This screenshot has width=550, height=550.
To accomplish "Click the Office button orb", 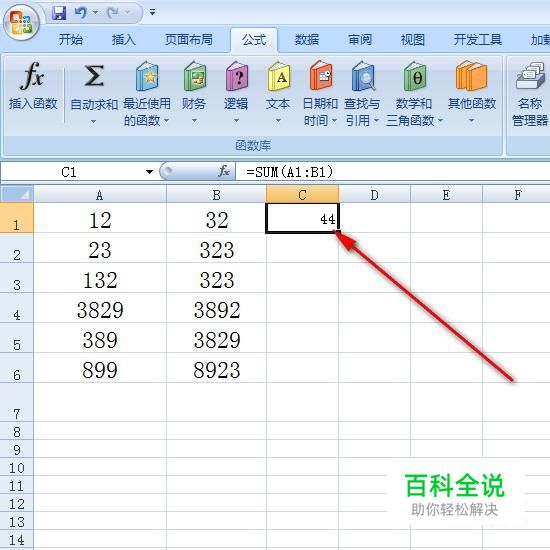I will click(21, 22).
